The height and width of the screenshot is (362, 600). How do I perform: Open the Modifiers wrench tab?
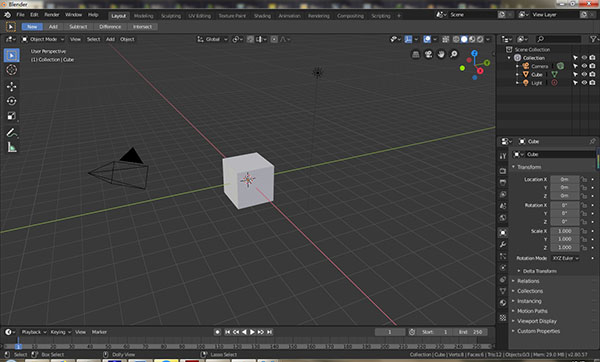pos(503,244)
